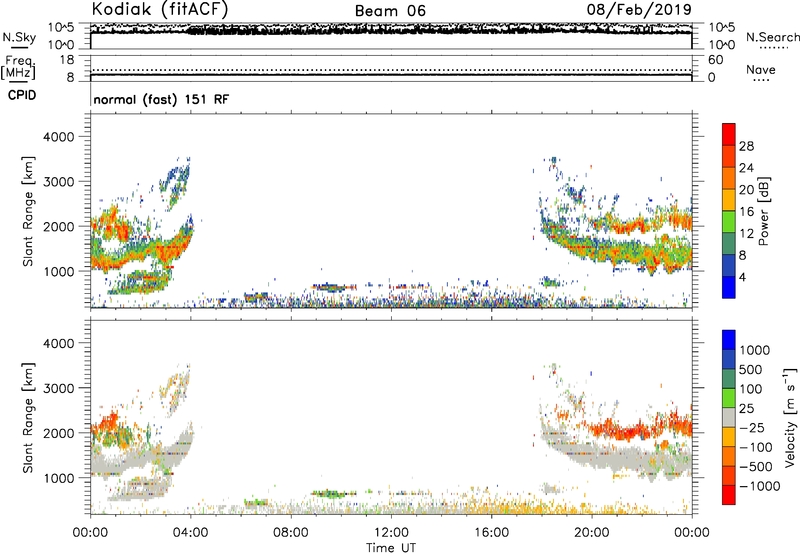Screen dimensions: 800x554
Task: Click the left "10^5" noise axis tick
Action: click(x=61, y=27)
